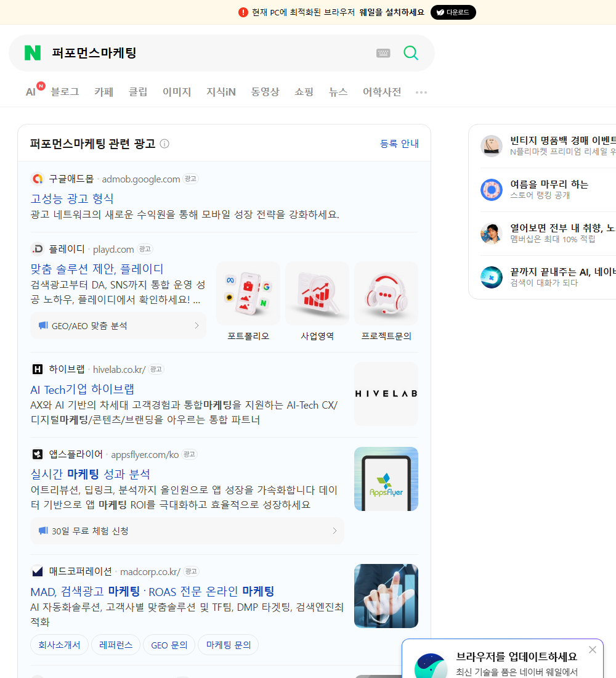
Task: Switch to the 블로그 tab
Action: [x=65, y=92]
